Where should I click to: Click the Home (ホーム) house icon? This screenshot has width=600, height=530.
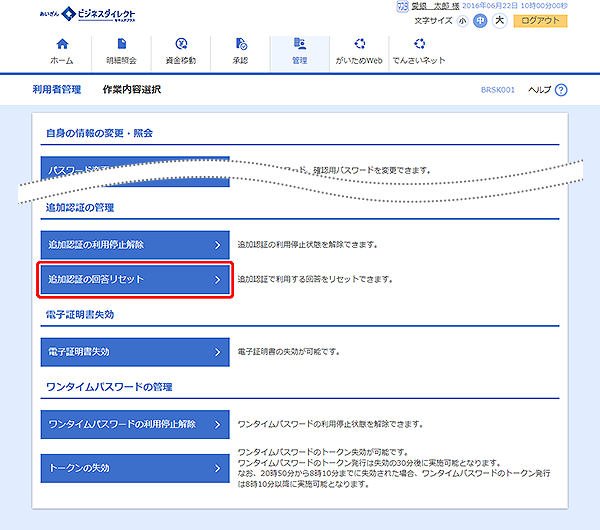tap(62, 44)
